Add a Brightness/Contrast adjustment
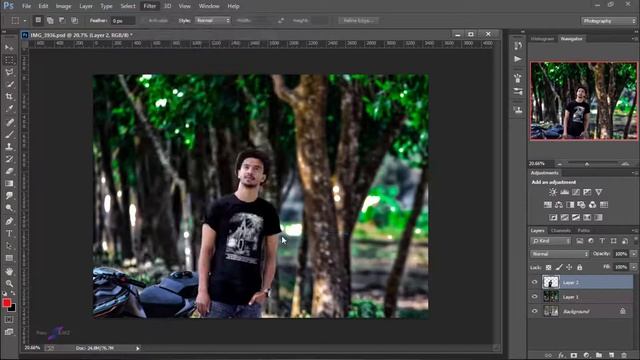Viewport: 640px width, 360px height. (553, 192)
